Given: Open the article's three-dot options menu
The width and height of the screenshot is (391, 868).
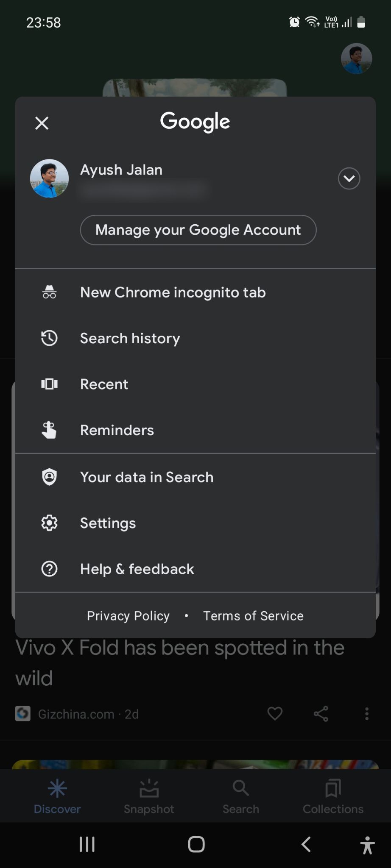Looking at the screenshot, I should [x=367, y=714].
